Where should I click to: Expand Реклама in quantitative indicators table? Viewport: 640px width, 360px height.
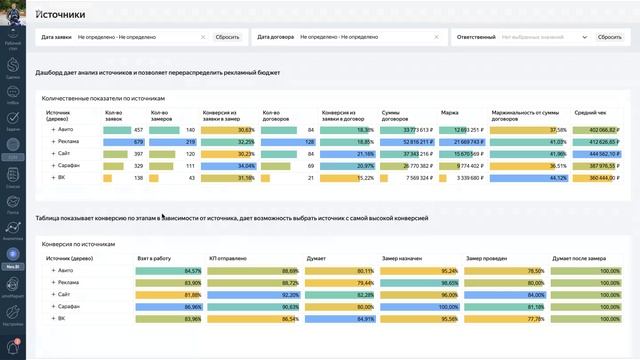(53, 142)
